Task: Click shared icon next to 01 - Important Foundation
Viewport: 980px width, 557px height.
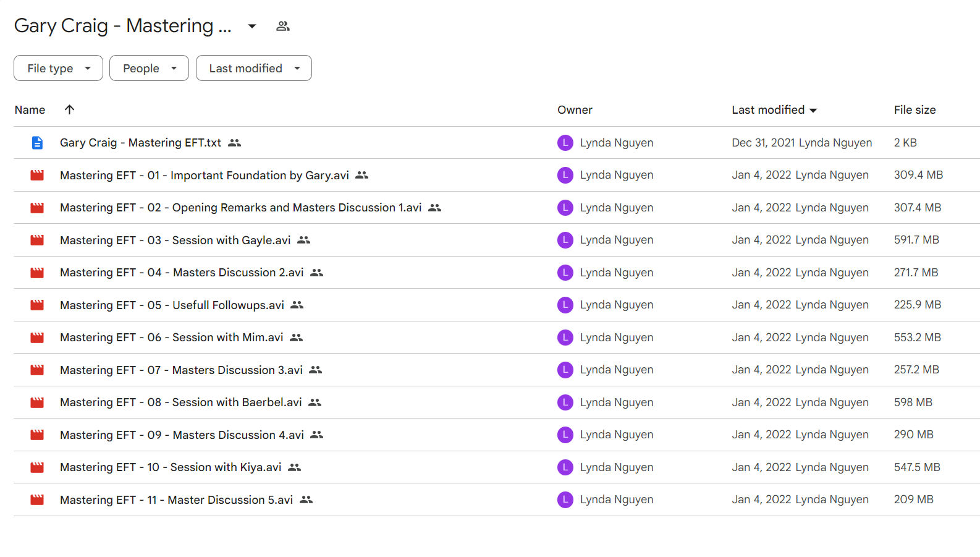Action: (362, 175)
